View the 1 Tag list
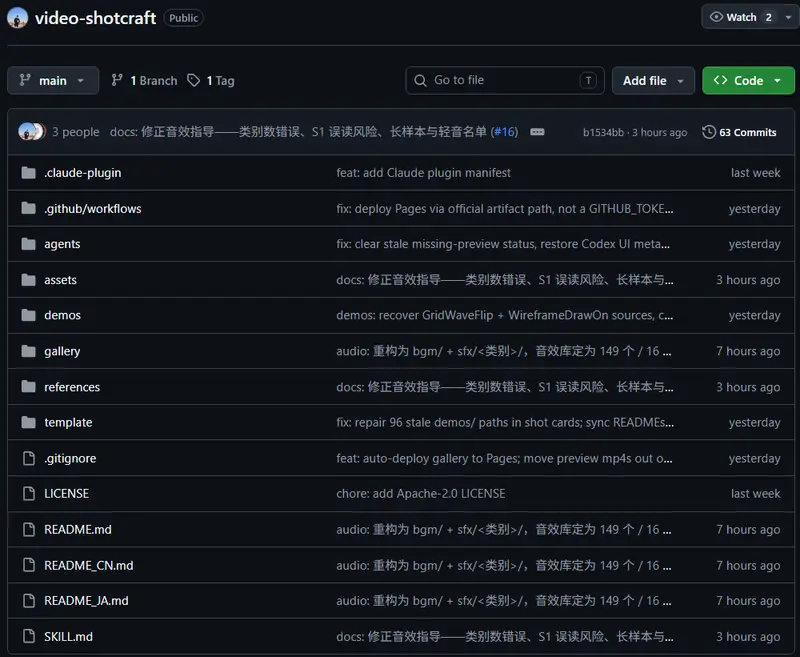The image size is (800, 657). (211, 80)
